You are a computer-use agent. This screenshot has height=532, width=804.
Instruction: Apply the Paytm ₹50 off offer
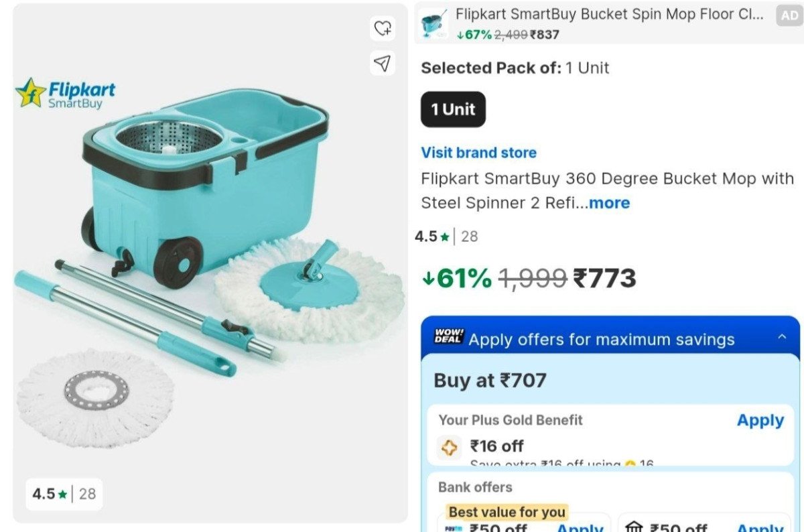tap(580, 527)
